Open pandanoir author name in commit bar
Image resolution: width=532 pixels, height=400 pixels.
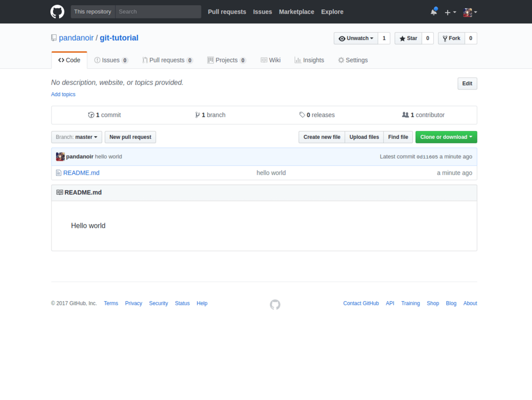point(79,157)
